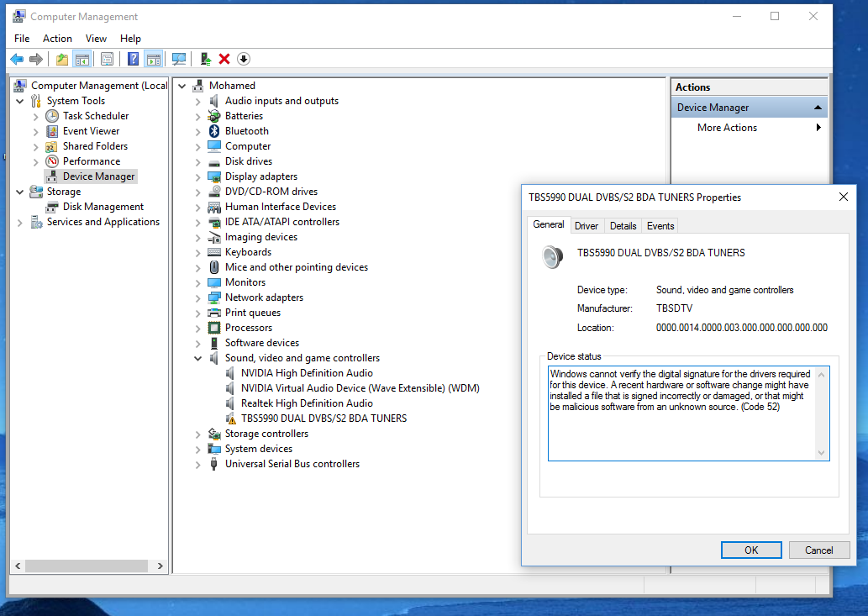The height and width of the screenshot is (616, 868).
Task: Collapse Sound, video and game controllers node
Action: click(198, 358)
